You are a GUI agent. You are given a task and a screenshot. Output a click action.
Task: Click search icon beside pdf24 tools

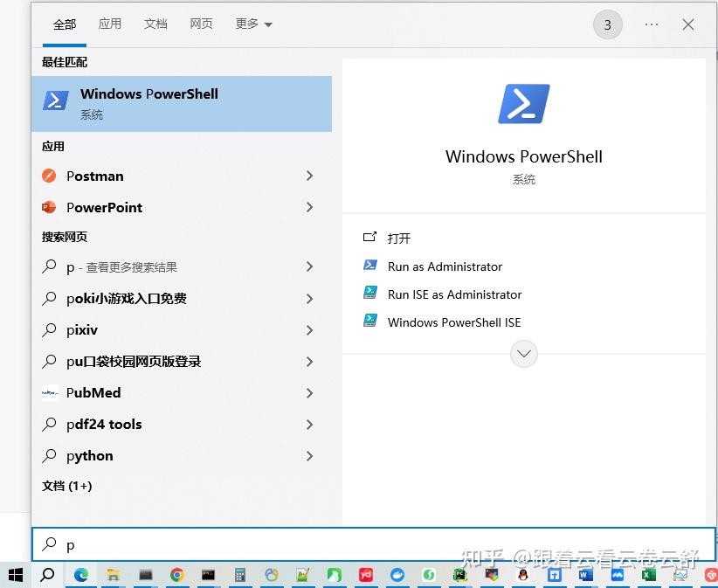[x=49, y=425]
